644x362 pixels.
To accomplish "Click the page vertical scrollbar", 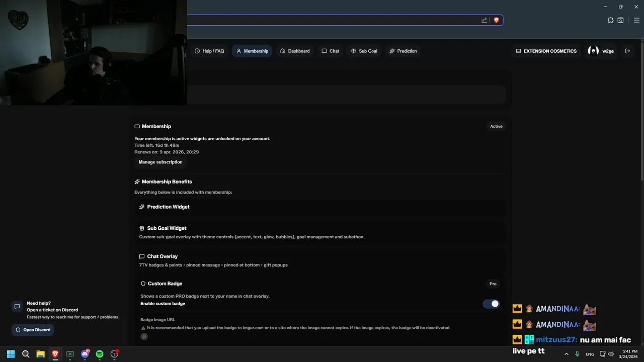I will [641, 111].
